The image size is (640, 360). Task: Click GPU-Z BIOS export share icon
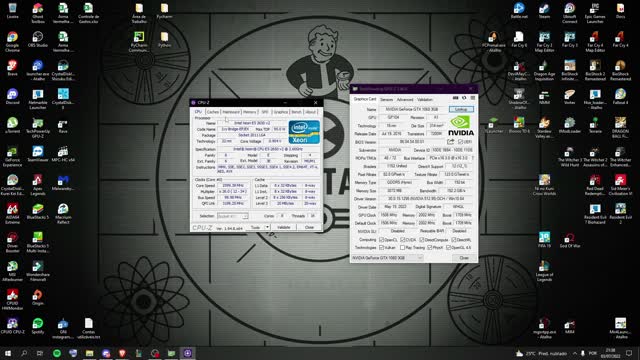pyautogui.click(x=450, y=142)
